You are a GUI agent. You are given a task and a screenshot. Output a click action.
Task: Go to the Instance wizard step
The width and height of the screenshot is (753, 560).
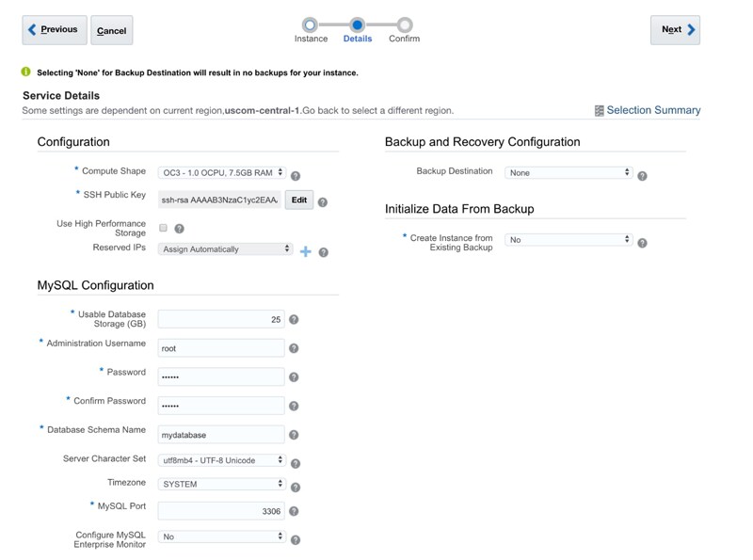click(x=311, y=25)
